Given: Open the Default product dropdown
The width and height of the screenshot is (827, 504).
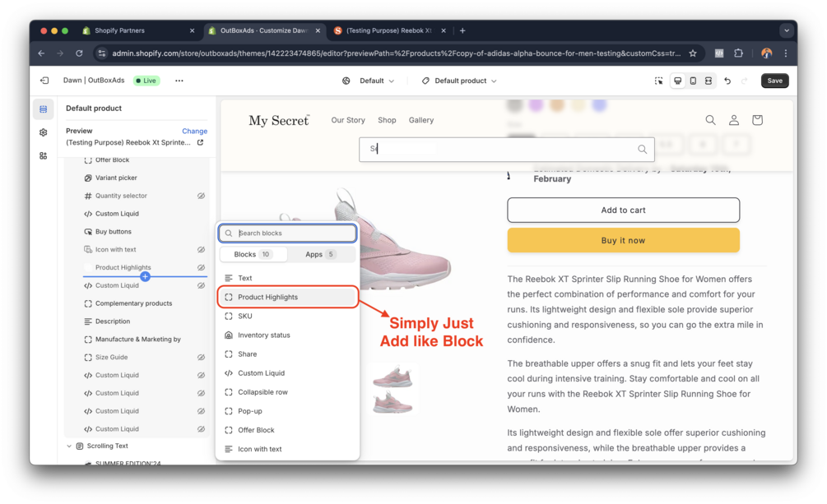Looking at the screenshot, I should 459,81.
